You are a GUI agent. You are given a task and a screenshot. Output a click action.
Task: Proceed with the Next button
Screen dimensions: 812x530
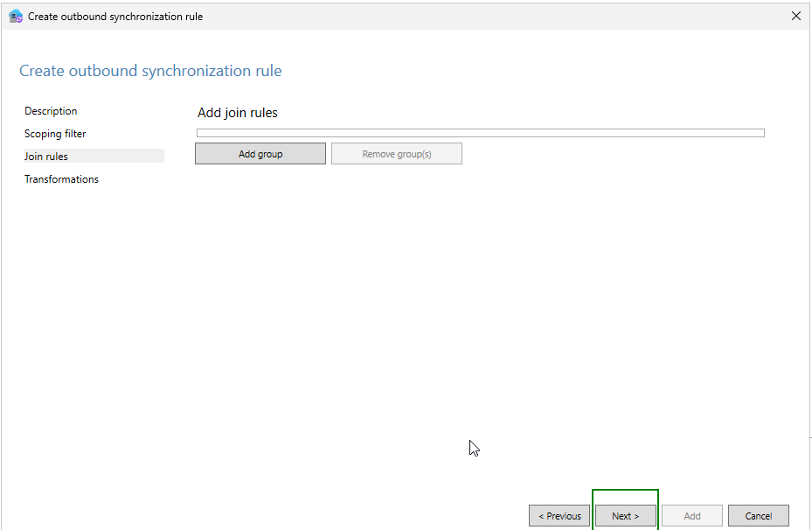[x=626, y=516]
